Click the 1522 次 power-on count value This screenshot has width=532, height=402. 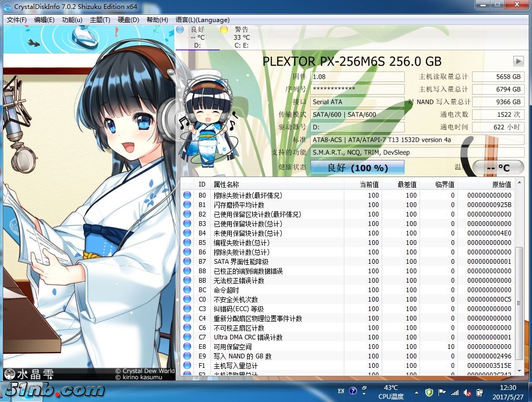tap(498, 115)
